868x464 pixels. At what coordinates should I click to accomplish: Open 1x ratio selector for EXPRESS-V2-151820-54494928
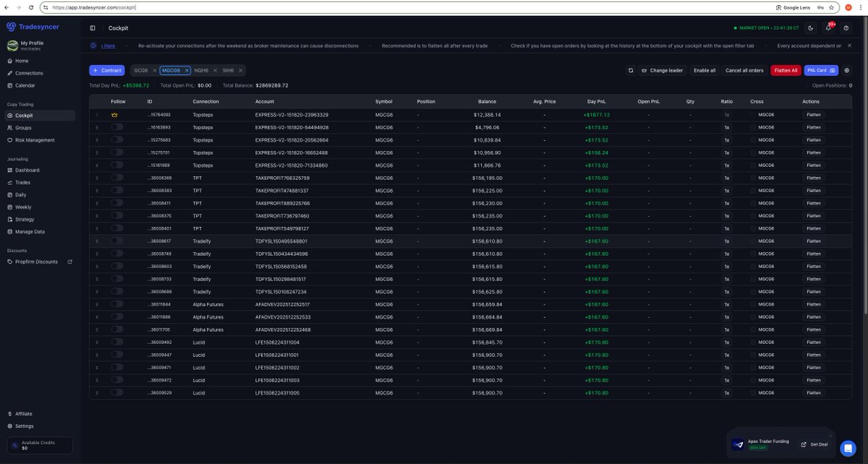[x=727, y=127]
